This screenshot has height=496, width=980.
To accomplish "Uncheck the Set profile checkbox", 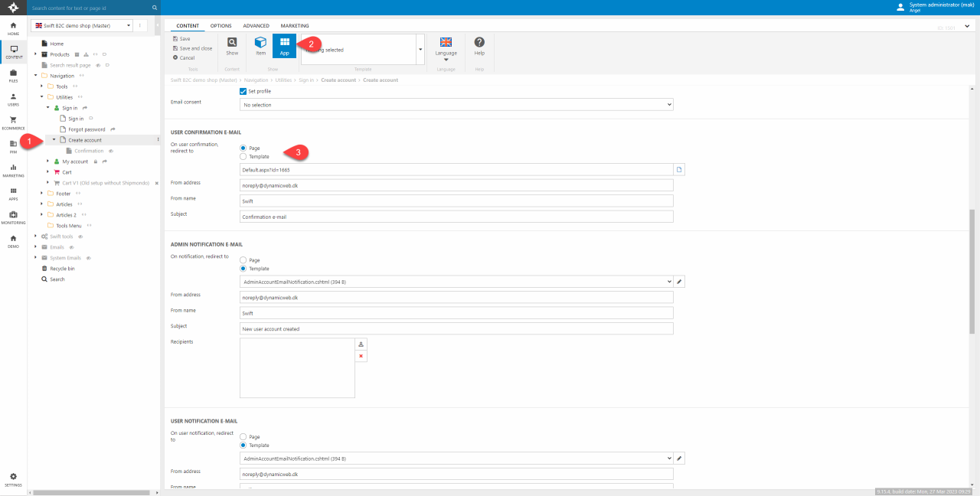I will click(243, 91).
